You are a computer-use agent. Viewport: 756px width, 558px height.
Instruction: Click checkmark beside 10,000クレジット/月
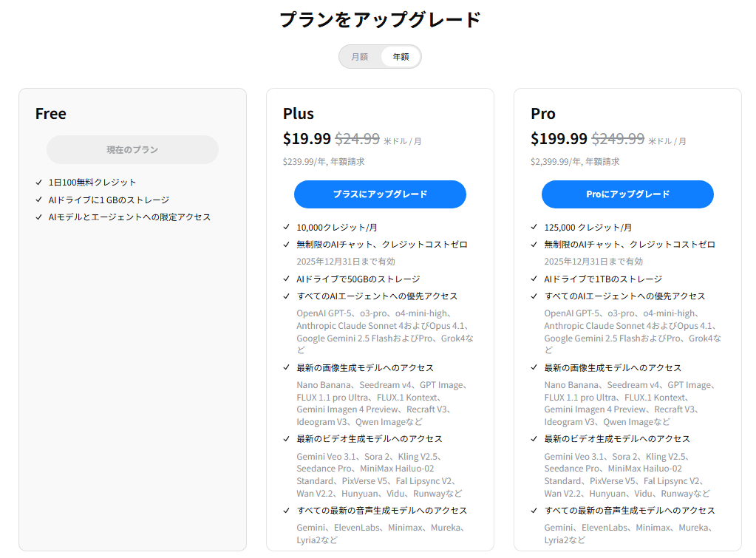tap(287, 228)
